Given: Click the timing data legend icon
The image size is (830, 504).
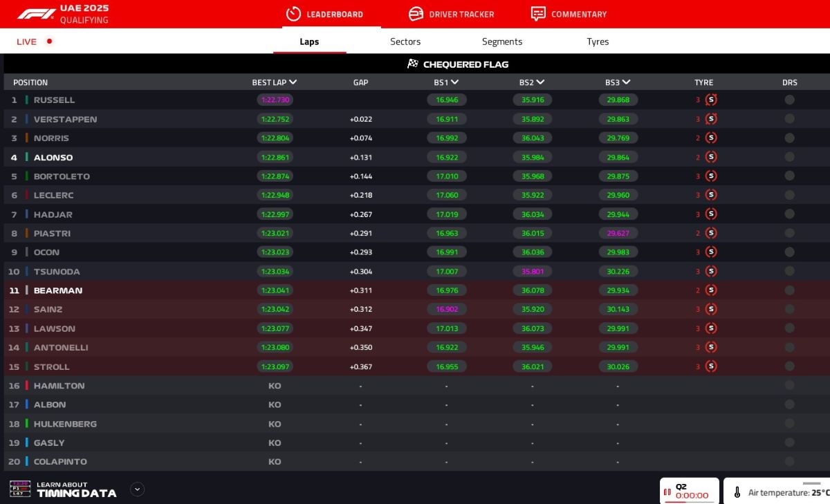Looking at the screenshot, I should [x=20, y=489].
